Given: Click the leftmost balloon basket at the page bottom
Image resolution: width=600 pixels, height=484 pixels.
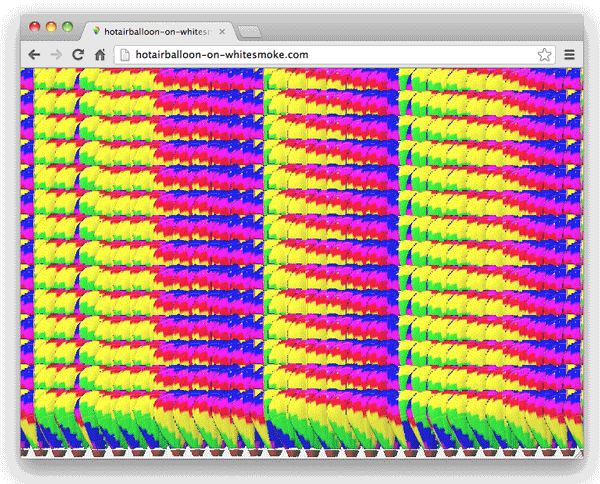Looking at the screenshot, I should click(x=24, y=453).
